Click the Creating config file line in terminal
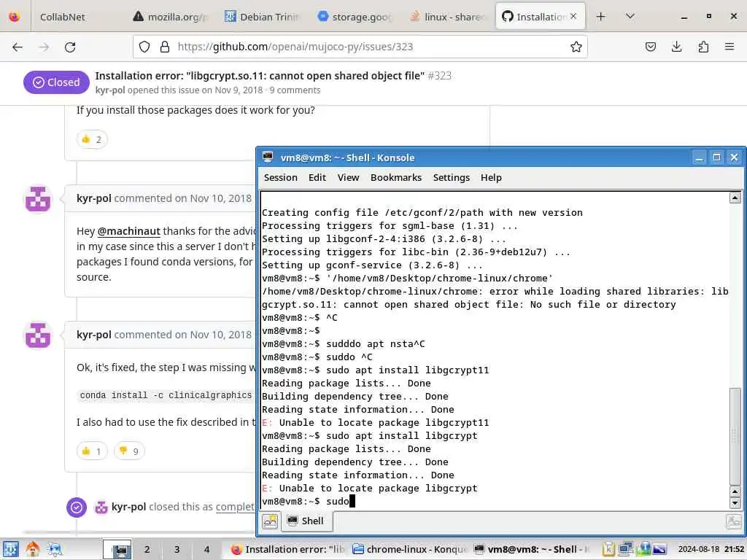The height and width of the screenshot is (560, 747). click(x=422, y=212)
